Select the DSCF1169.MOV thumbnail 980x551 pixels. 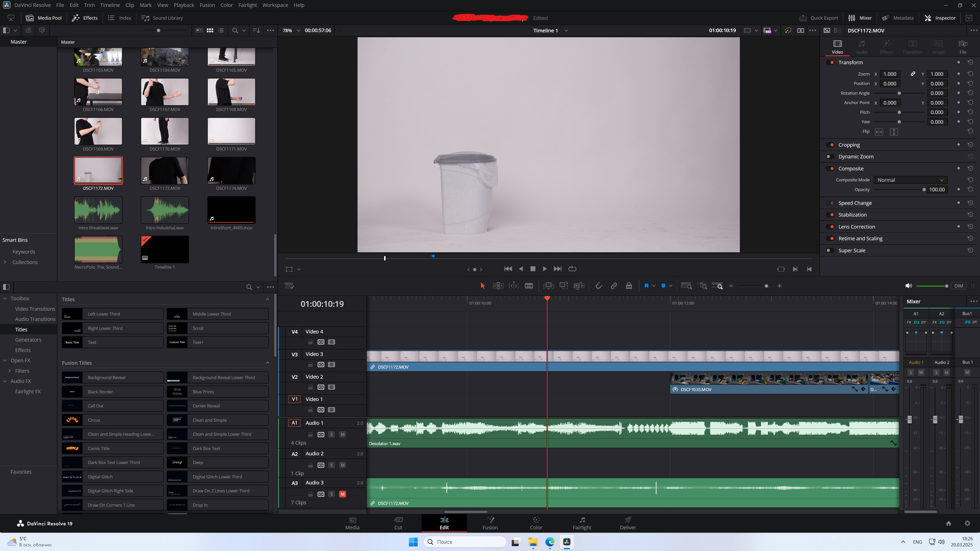point(98,131)
